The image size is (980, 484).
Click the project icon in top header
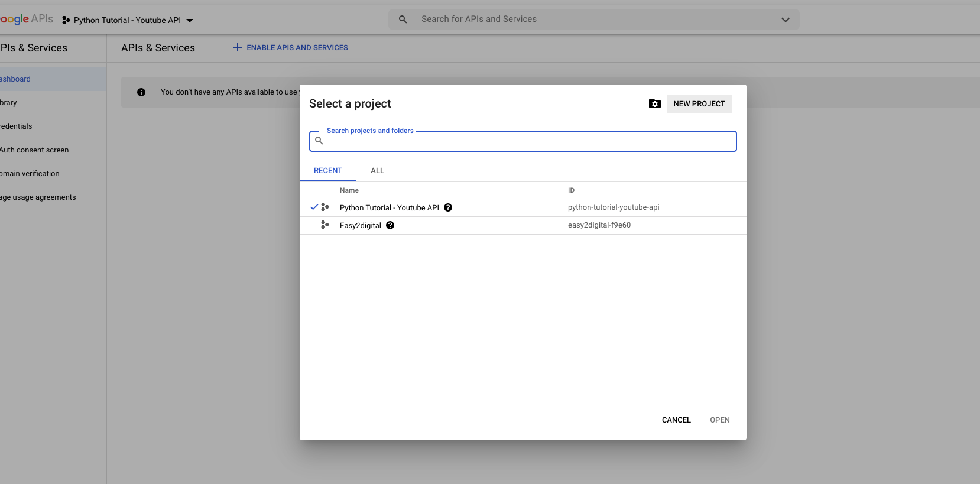66,20
